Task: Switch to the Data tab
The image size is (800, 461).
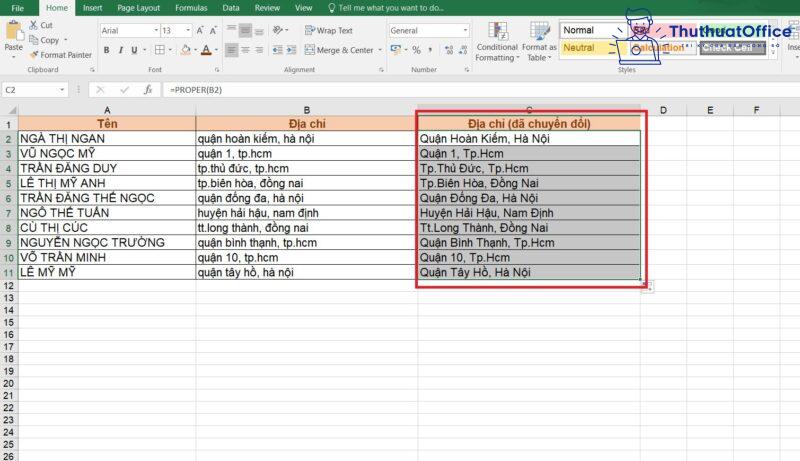Action: tap(231, 8)
